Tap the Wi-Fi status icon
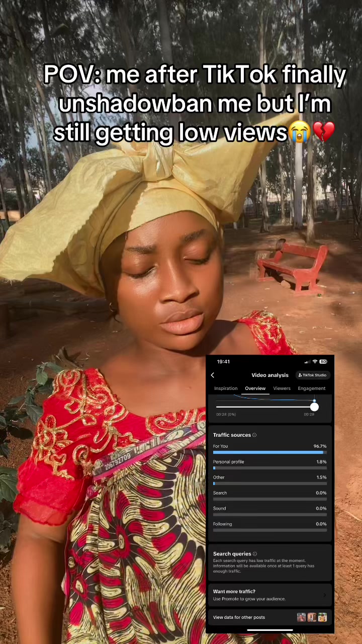The height and width of the screenshot is (644, 362). click(315, 362)
